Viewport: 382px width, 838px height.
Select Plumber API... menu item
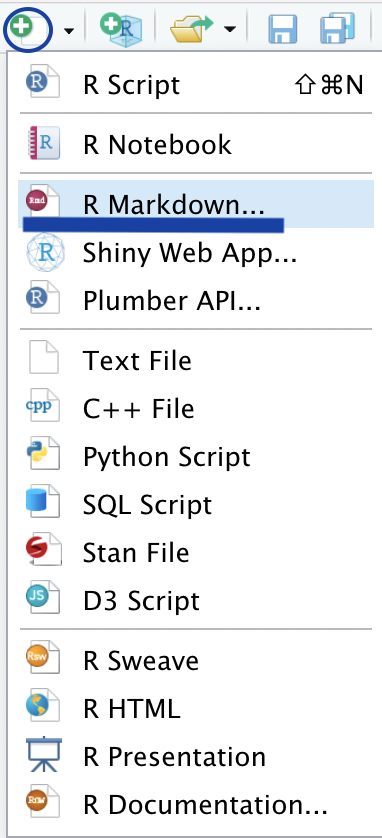click(196, 300)
